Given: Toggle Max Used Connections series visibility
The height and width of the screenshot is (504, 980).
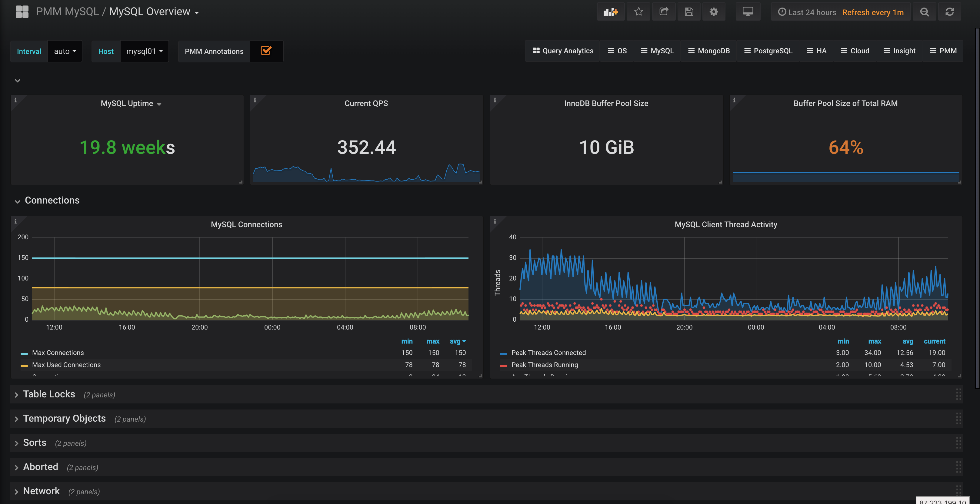Looking at the screenshot, I should (x=66, y=365).
